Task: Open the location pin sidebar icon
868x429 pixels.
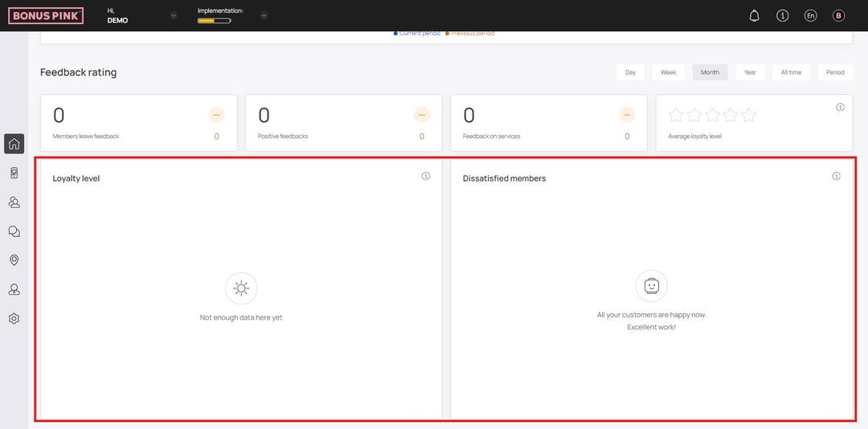Action: tap(14, 260)
